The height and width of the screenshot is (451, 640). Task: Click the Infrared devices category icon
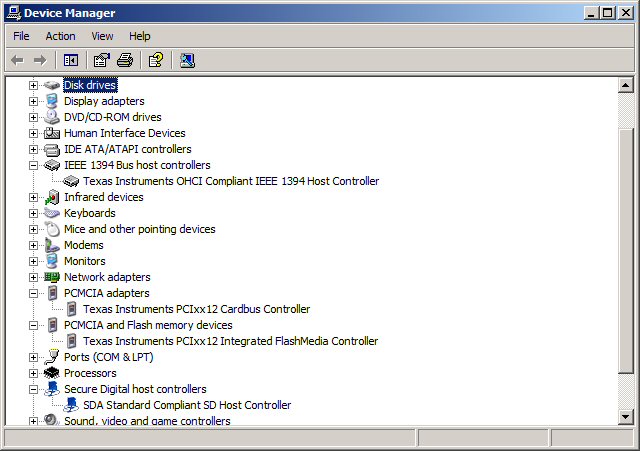coord(52,197)
